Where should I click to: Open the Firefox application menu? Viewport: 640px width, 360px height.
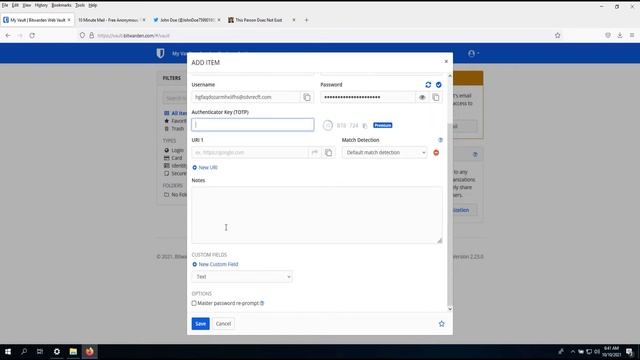tap(631, 36)
